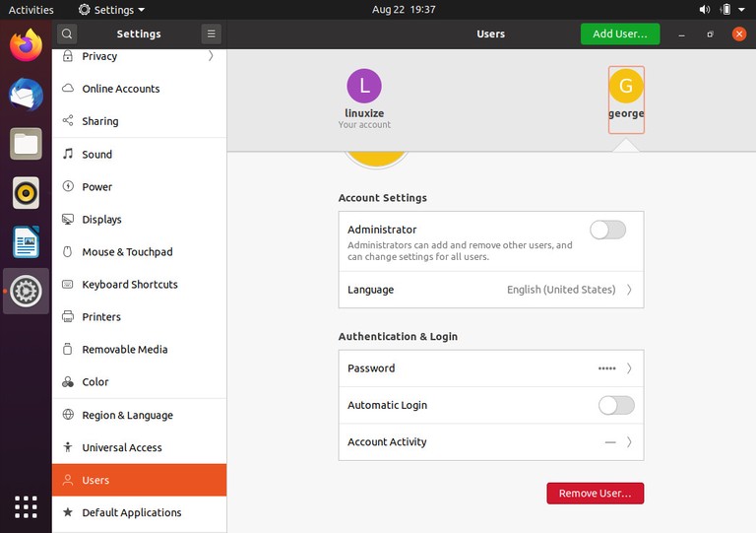The width and height of the screenshot is (756, 533).
Task: Click the Power icon in sidebar
Action: [x=68, y=186]
